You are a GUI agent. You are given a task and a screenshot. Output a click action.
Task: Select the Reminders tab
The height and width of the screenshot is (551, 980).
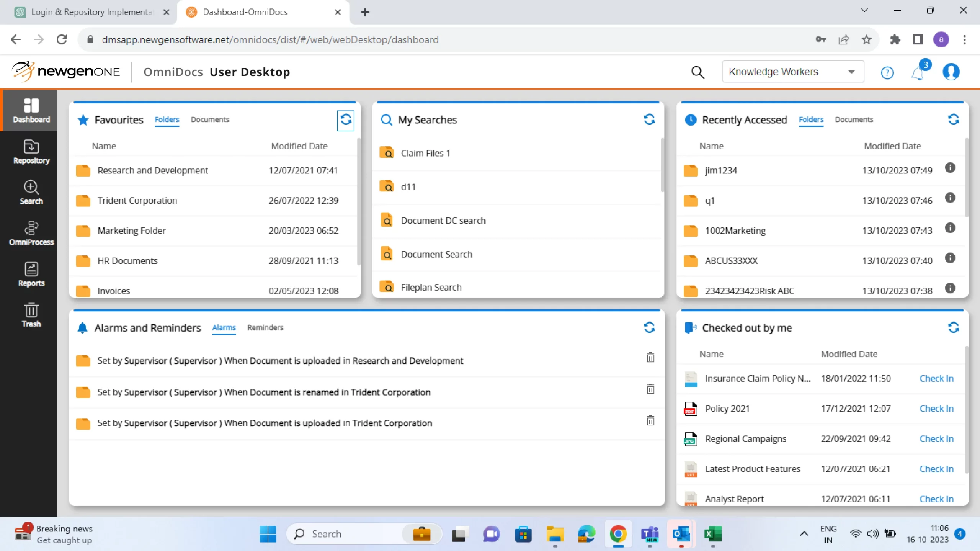click(x=265, y=327)
